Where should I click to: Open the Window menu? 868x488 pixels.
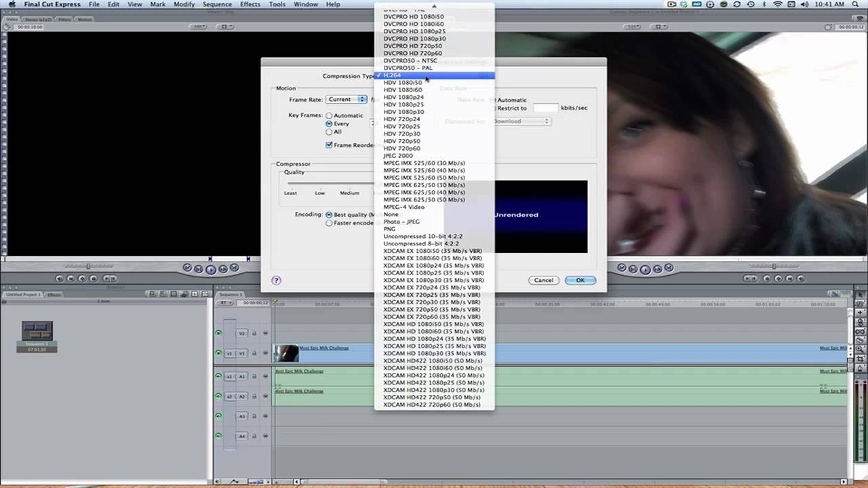click(306, 4)
